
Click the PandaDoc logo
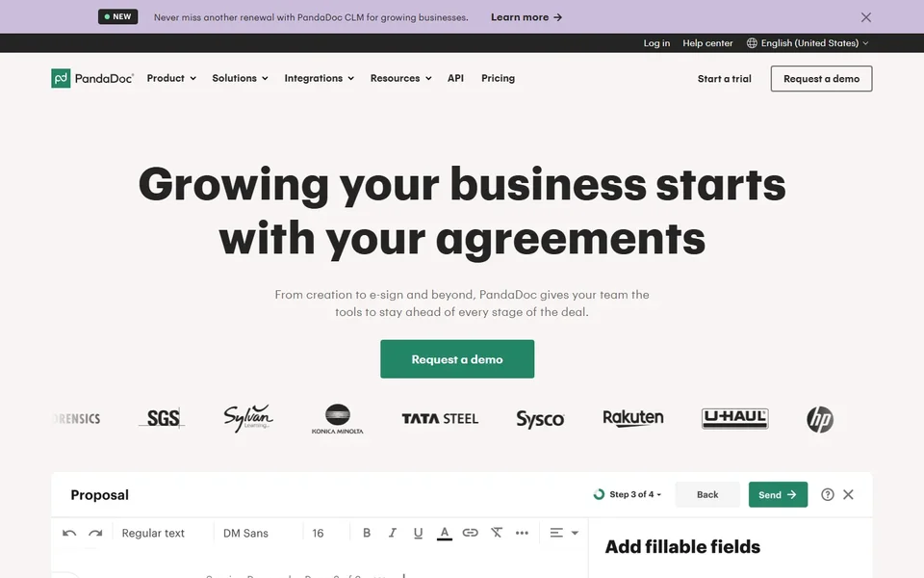coord(92,78)
